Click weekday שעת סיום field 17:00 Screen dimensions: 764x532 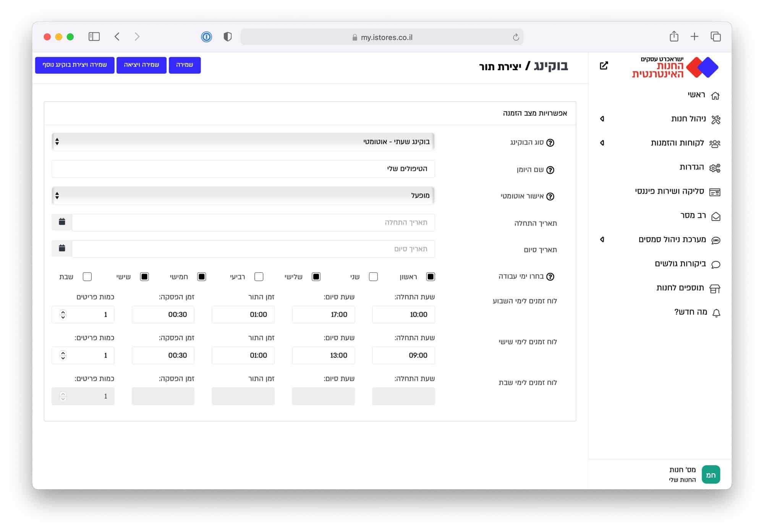[323, 314]
